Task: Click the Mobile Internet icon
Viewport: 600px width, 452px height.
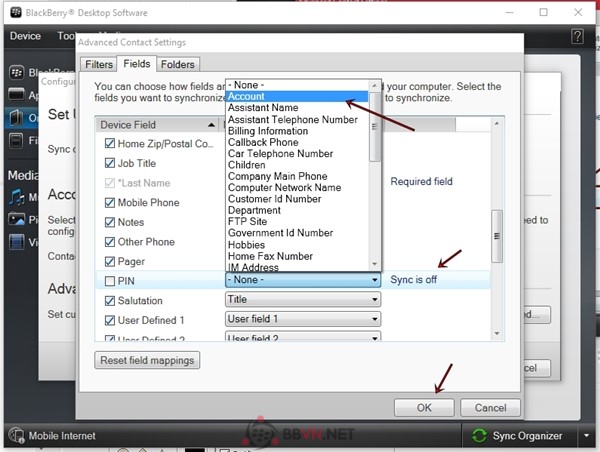Action: 17,436
